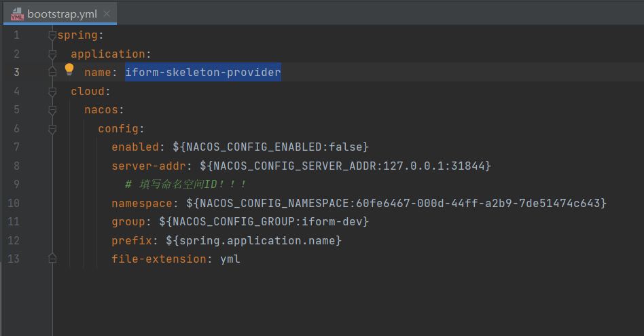This screenshot has width=644, height=336.
Task: Click the fold marker beside the name line
Action: 52,72
